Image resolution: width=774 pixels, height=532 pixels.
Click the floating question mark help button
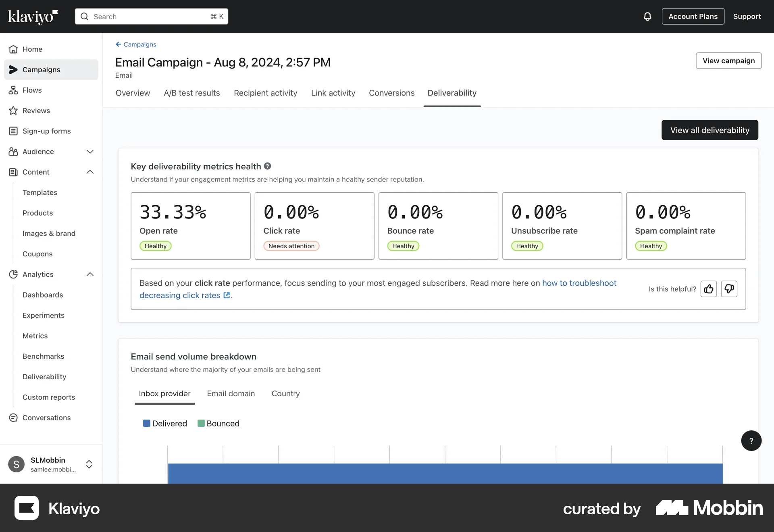751,441
